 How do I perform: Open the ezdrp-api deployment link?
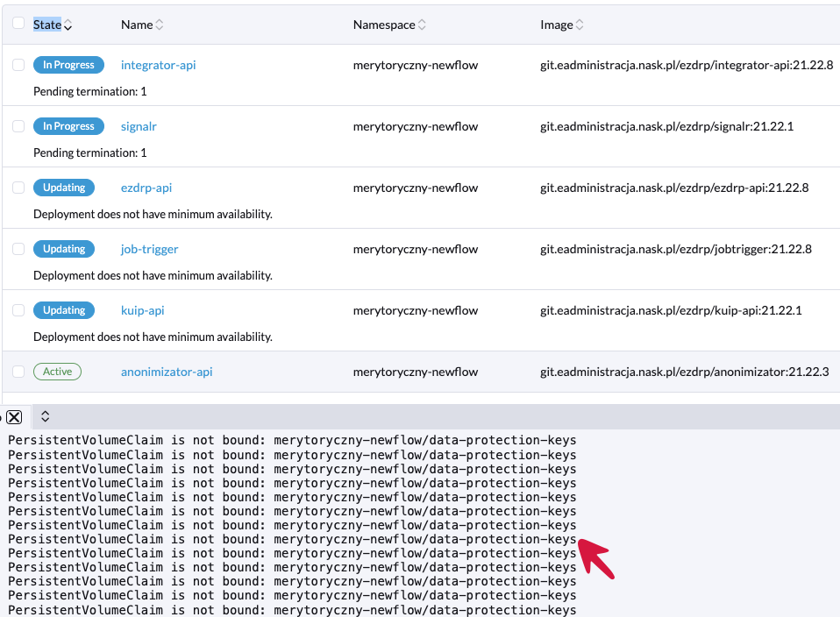click(146, 188)
